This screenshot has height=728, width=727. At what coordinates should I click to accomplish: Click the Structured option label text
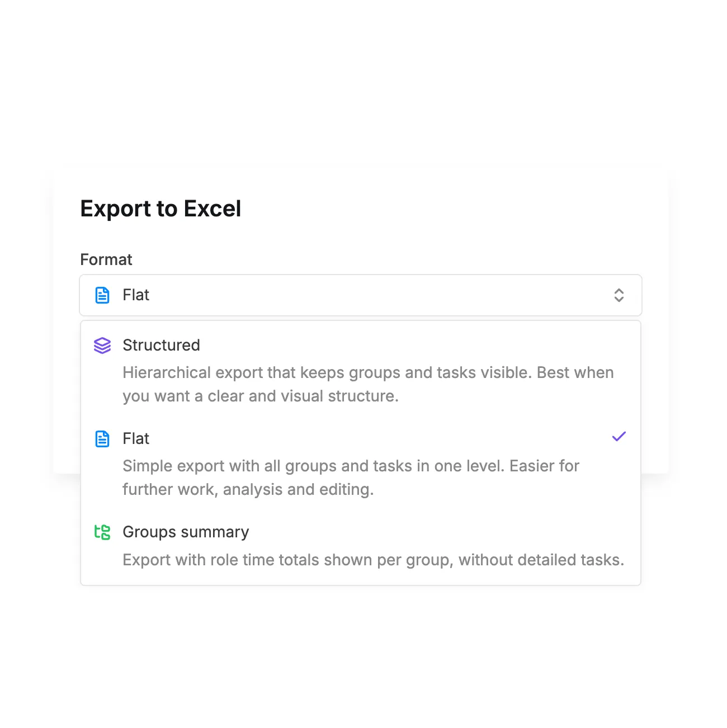click(161, 345)
